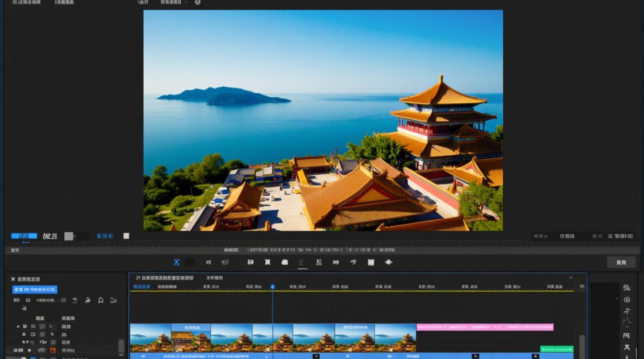The image size is (644, 359).
Task: Click the rounded shield-like icon in the transport toolbar
Action: pyautogui.click(x=285, y=262)
